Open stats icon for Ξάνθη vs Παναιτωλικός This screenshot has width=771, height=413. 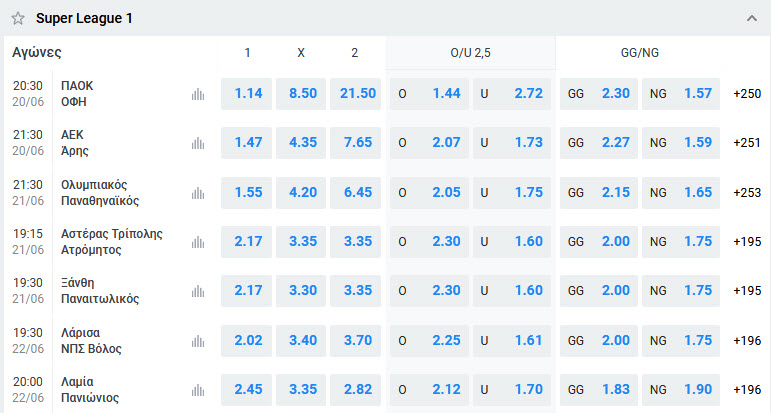198,291
